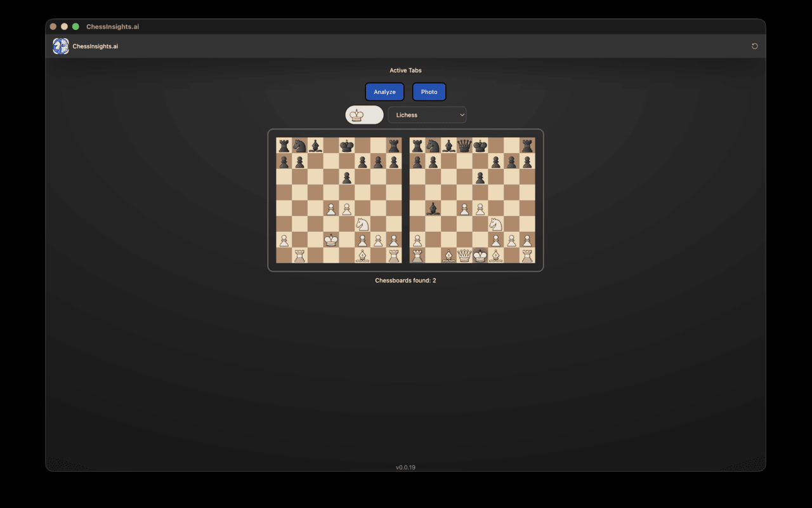This screenshot has width=812, height=508.
Task: Click the white queen on the right board
Action: [464, 256]
